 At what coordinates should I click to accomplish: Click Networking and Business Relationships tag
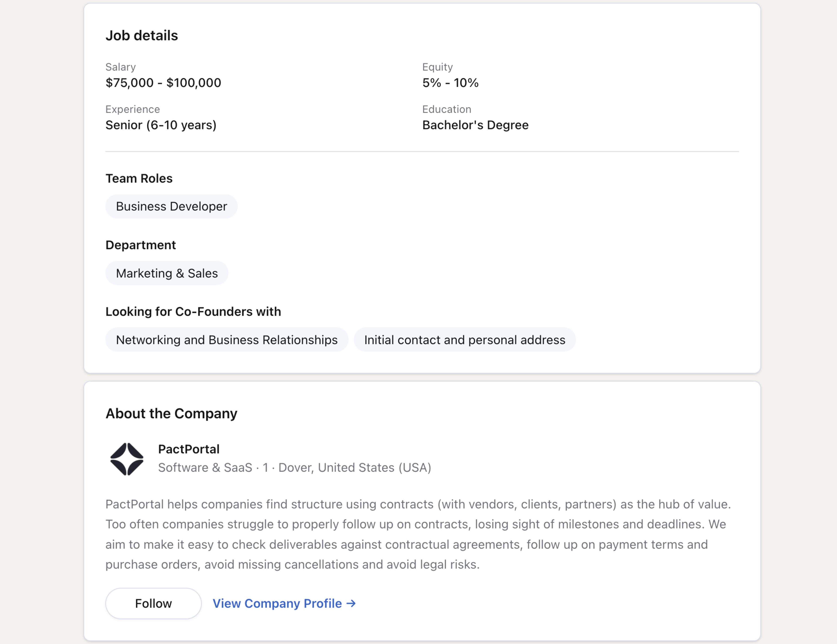pyautogui.click(x=227, y=340)
